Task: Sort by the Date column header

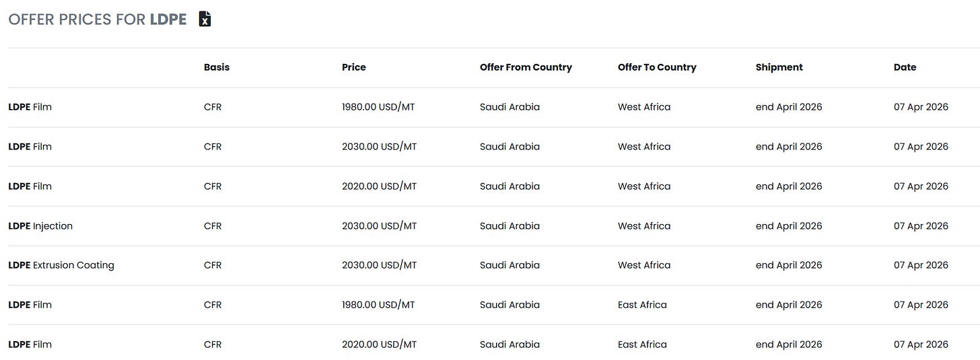Action: [x=905, y=67]
